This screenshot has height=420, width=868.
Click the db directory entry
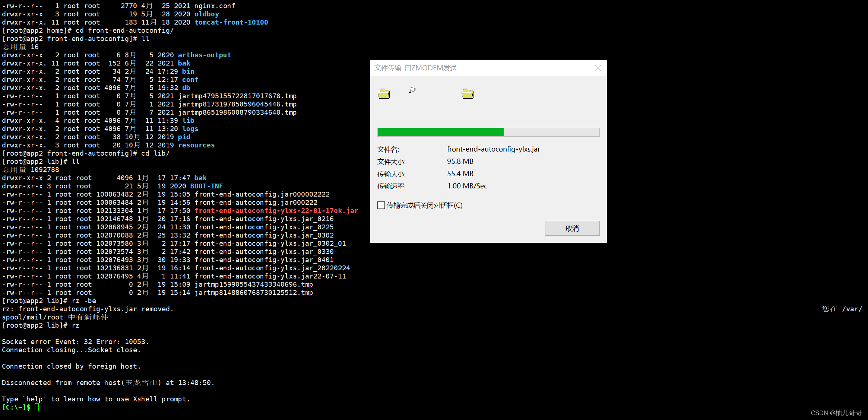click(186, 88)
